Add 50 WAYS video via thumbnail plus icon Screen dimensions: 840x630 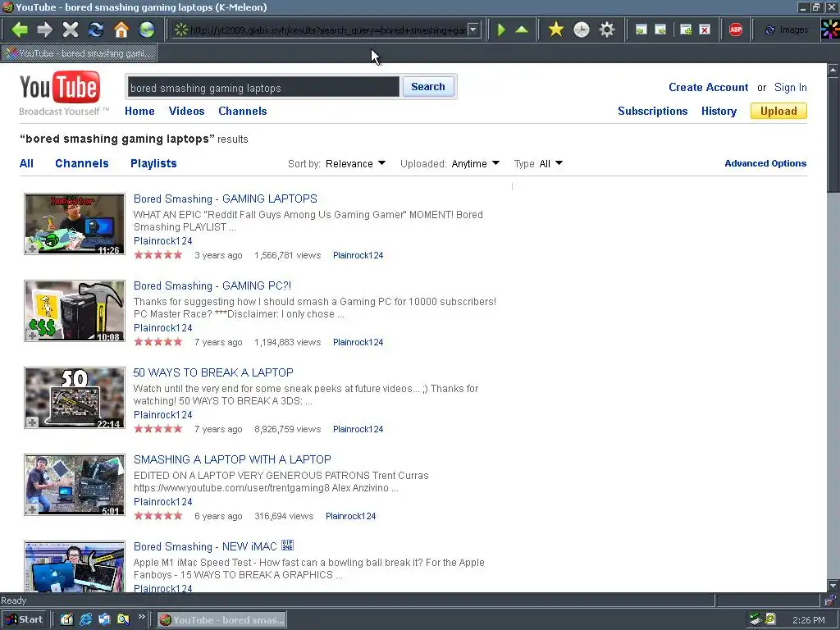click(x=32, y=422)
